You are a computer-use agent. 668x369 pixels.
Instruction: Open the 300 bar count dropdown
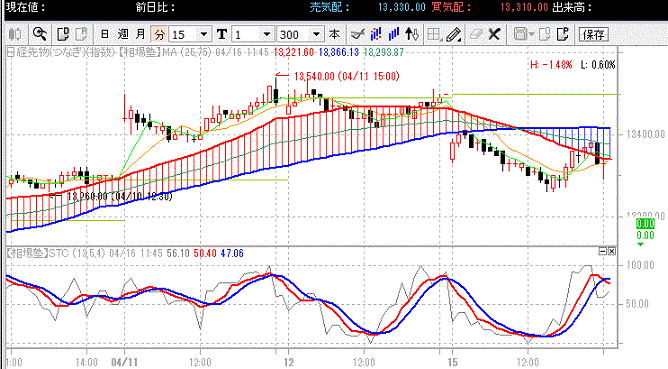pyautogui.click(x=316, y=34)
